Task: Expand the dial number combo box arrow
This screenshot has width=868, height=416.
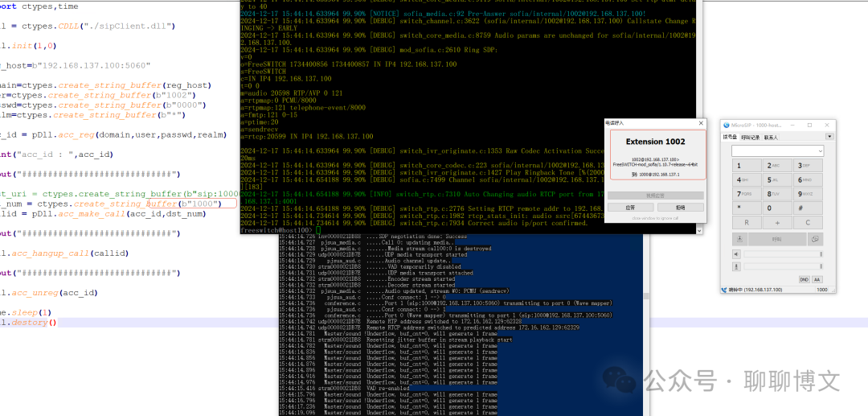Action: (820, 150)
